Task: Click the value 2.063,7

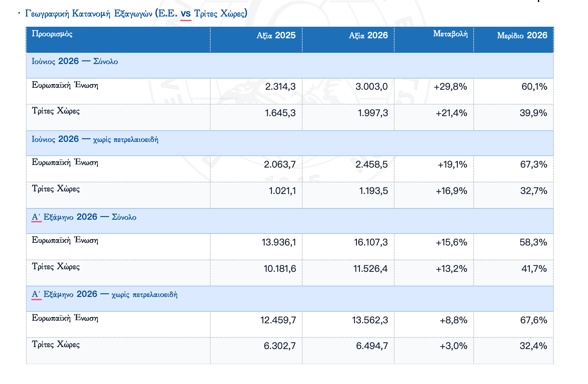Action: [280, 164]
